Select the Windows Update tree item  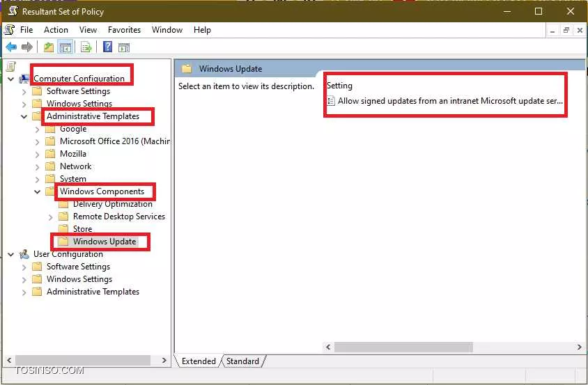click(x=105, y=242)
